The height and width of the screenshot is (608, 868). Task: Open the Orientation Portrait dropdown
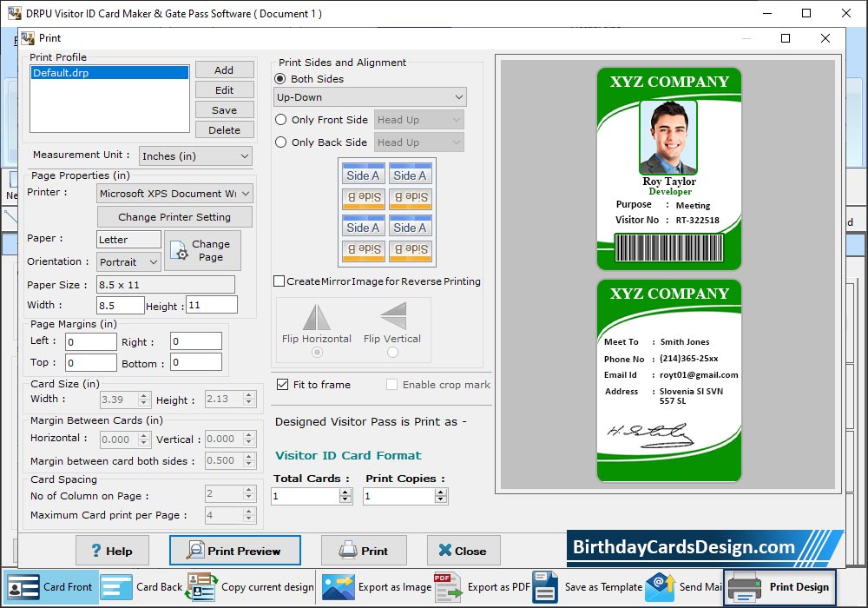point(129,262)
